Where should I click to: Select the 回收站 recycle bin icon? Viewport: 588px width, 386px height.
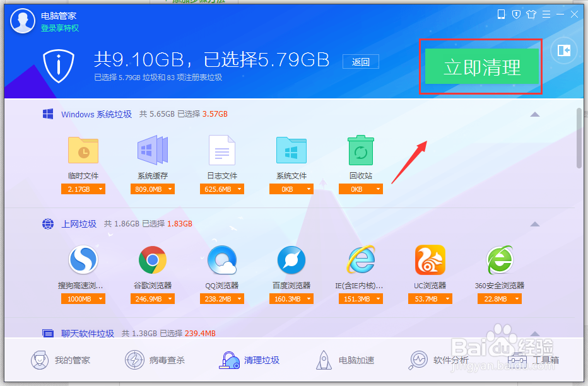pos(361,150)
